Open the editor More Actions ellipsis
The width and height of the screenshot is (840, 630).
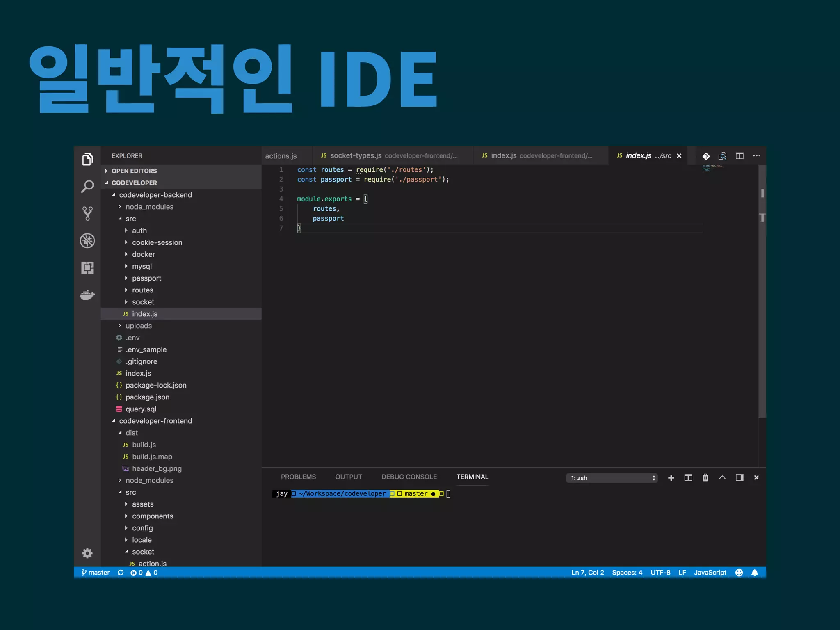(757, 155)
